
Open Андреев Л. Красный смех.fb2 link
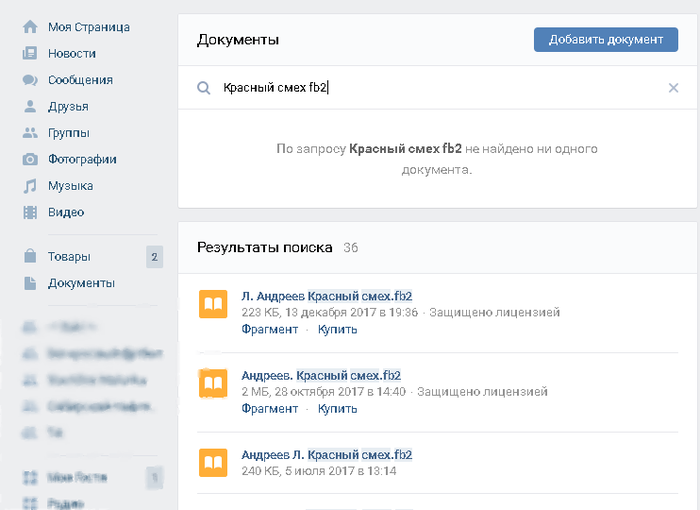pyautogui.click(x=326, y=455)
